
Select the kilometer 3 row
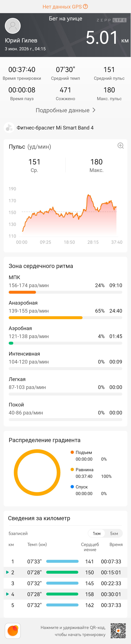[65, 583]
